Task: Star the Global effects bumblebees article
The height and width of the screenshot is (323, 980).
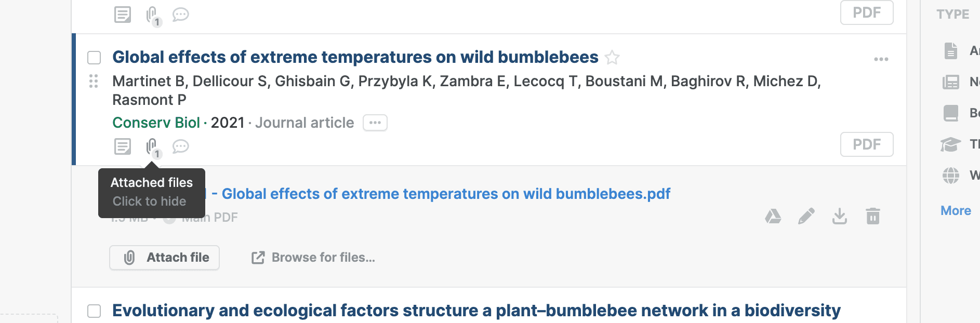Action: tap(613, 57)
